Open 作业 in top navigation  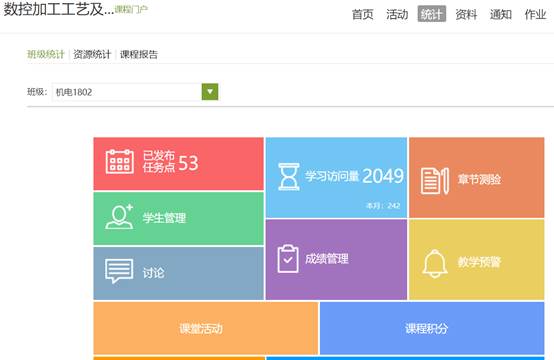[535, 14]
